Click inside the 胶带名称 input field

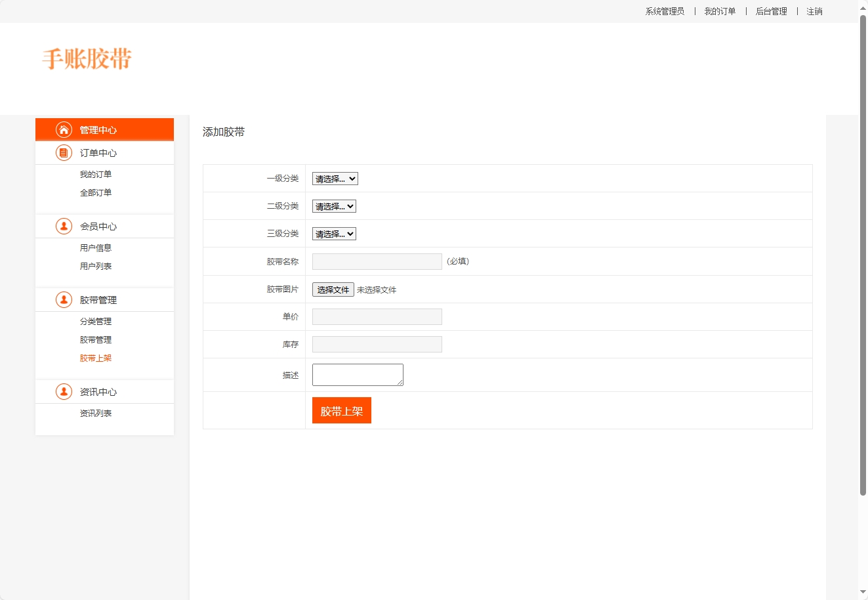click(377, 261)
